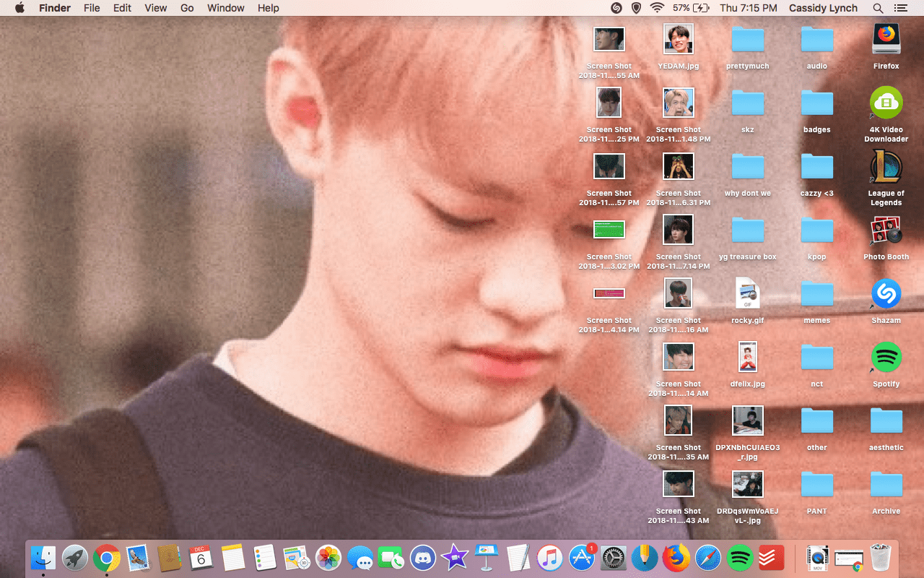This screenshot has height=578, width=924.
Task: Open the Trash in the Dock
Action: (881, 558)
